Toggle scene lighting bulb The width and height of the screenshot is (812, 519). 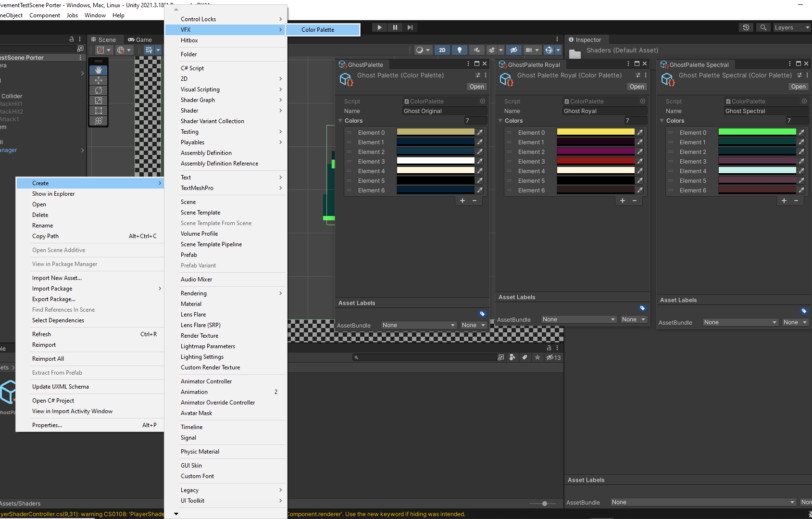coord(459,50)
